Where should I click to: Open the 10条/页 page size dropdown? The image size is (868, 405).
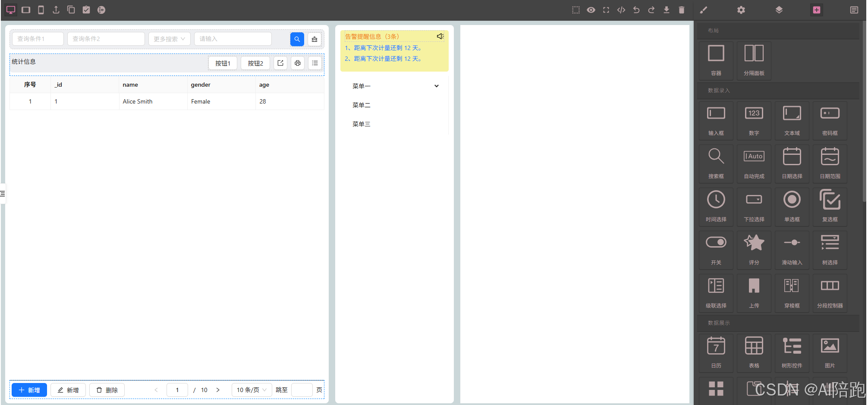[252, 389]
